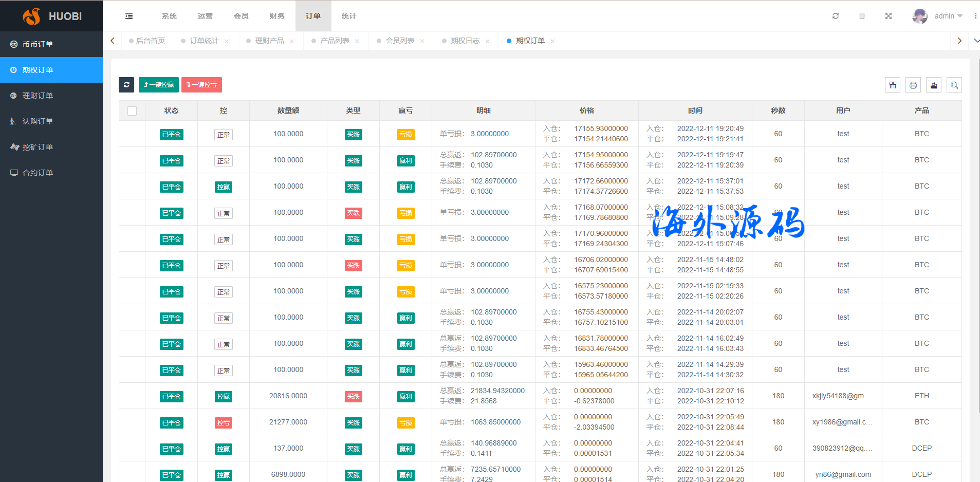Screen dimensions: 980x482
Task: Click the green 一键控赢 button
Action: coord(159,85)
